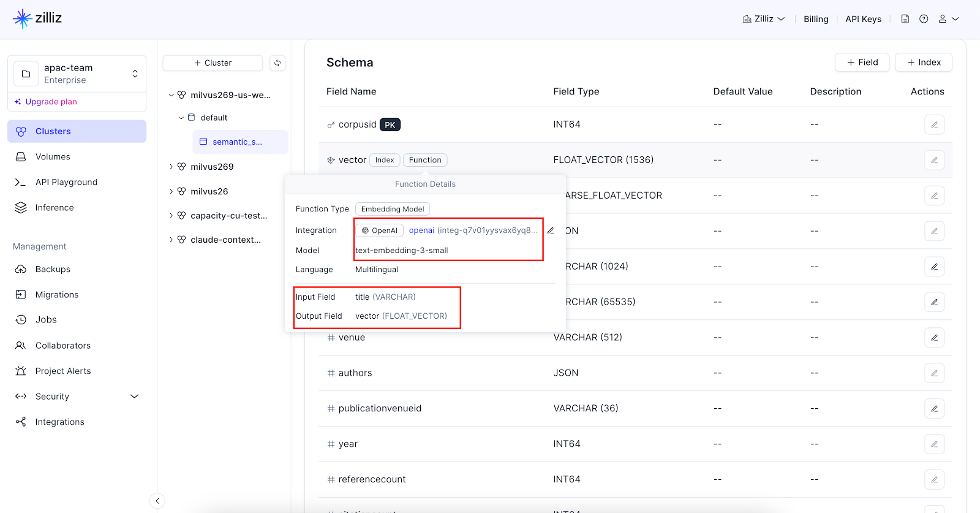Select the semantic_s... collection
980x513 pixels.
(x=237, y=142)
